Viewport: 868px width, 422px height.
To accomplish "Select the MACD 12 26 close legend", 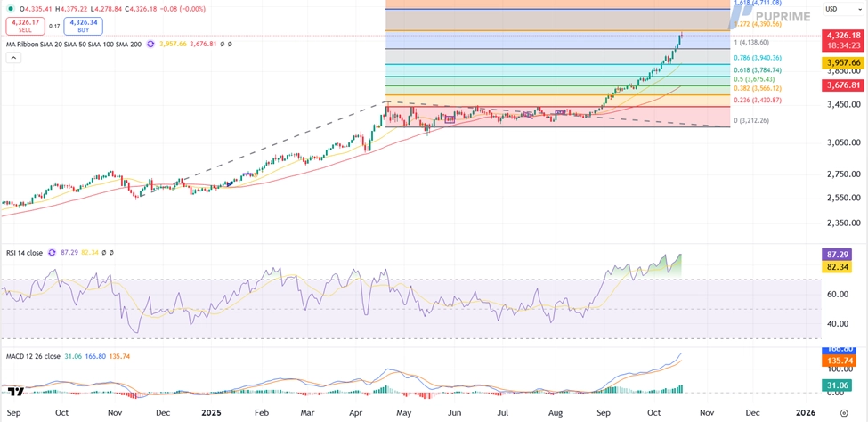I will coord(33,356).
